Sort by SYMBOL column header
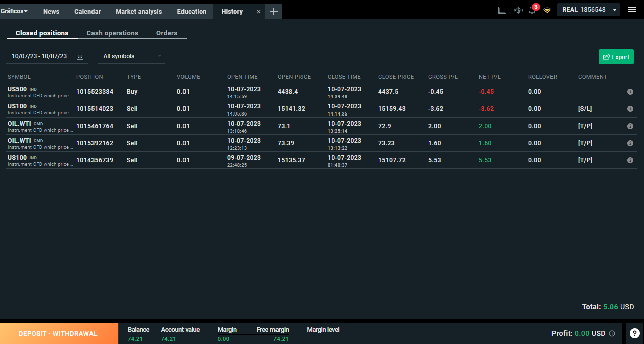The width and height of the screenshot is (644, 344). click(19, 77)
